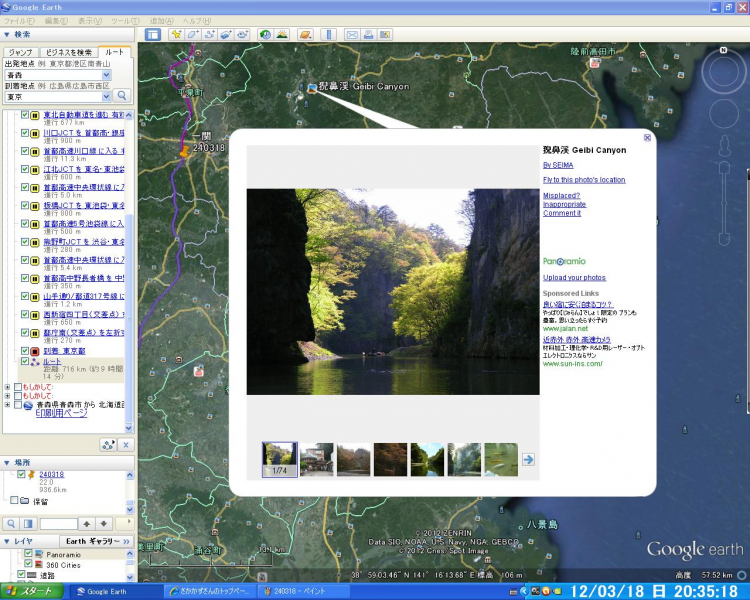Open Earth ギャラリー button

(x=98, y=541)
